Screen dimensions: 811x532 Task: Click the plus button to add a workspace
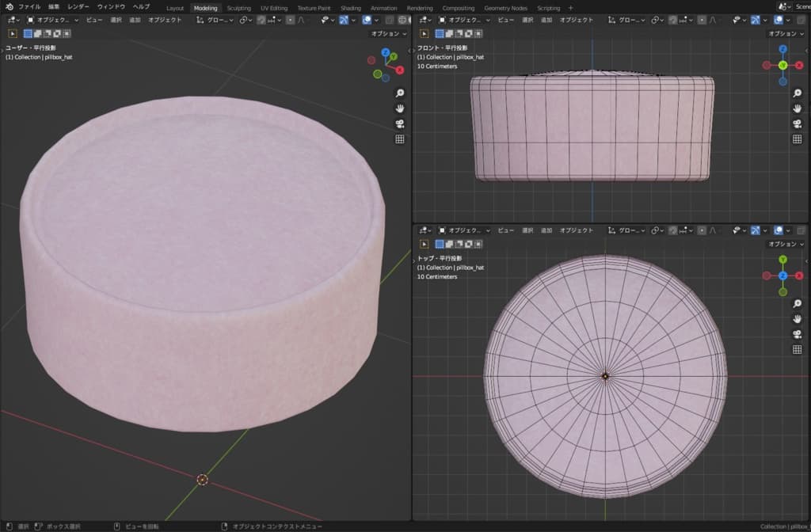(x=570, y=8)
